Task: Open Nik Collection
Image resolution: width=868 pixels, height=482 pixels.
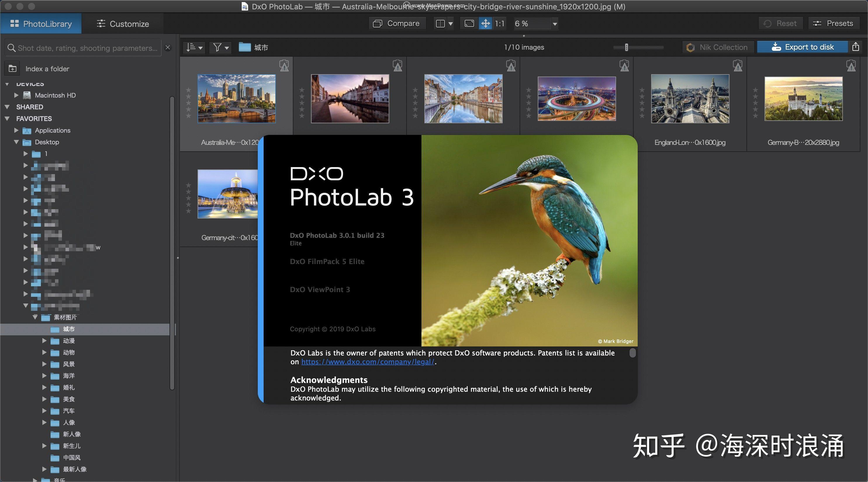Action: (718, 48)
